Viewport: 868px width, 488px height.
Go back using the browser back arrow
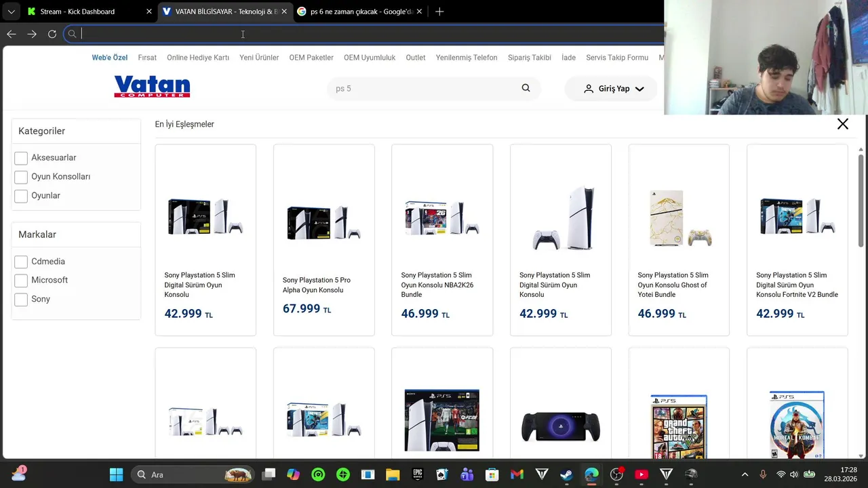12,34
